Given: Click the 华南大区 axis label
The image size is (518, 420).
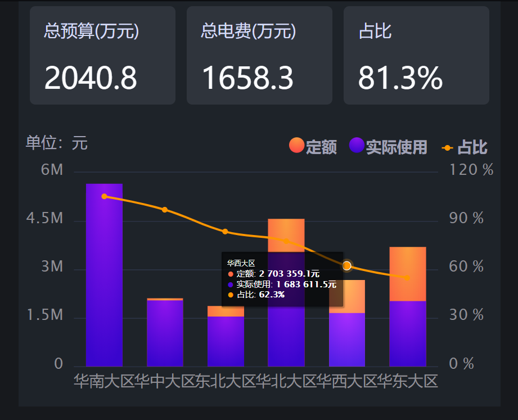Looking at the screenshot, I should [104, 381].
